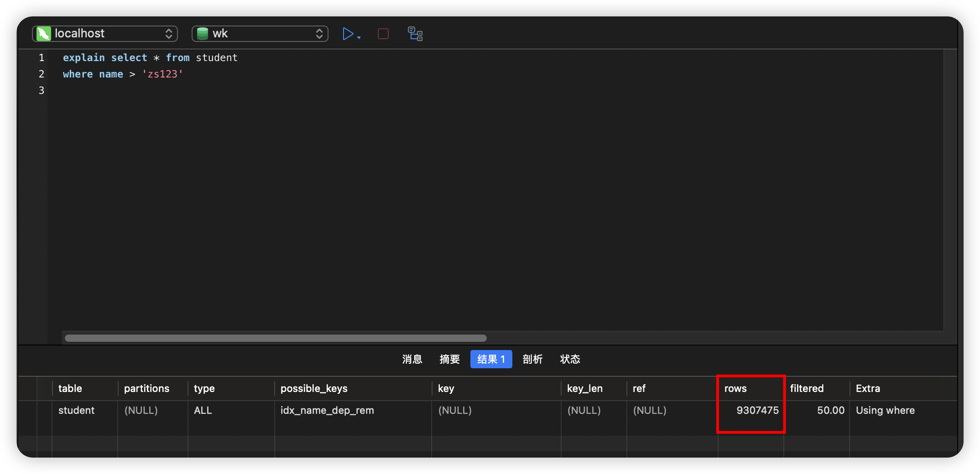980x474 pixels.
Task: Click the explain query plan icon
Action: 415,34
